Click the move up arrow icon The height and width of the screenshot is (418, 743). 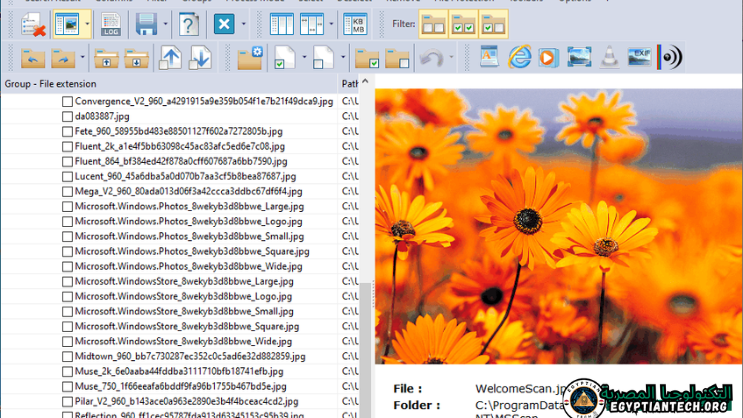[x=170, y=58]
